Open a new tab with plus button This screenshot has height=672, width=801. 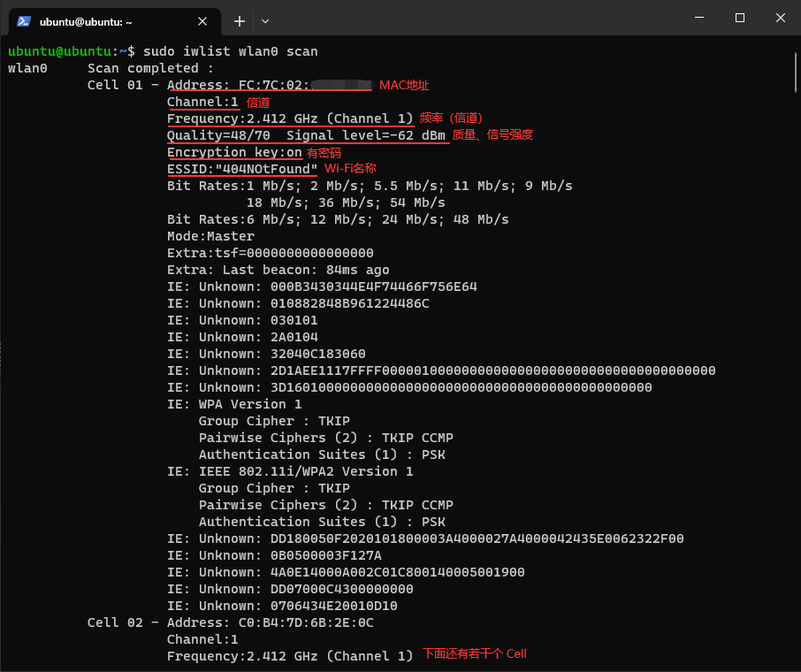point(240,20)
